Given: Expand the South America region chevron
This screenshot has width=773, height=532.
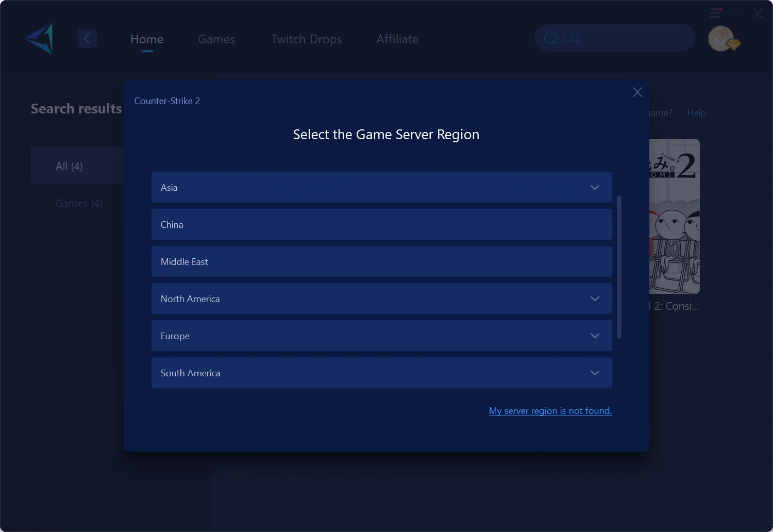Looking at the screenshot, I should click(x=595, y=373).
